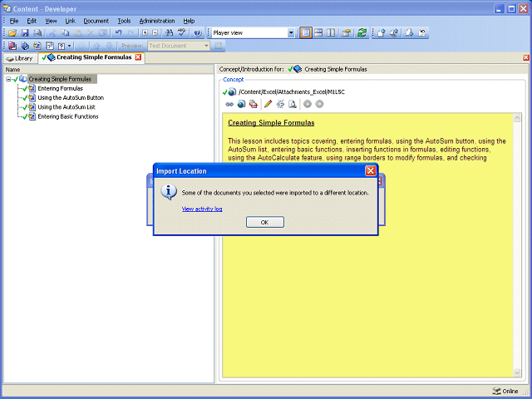Click the Undo arrow icon
532x399 pixels.
coord(118,33)
